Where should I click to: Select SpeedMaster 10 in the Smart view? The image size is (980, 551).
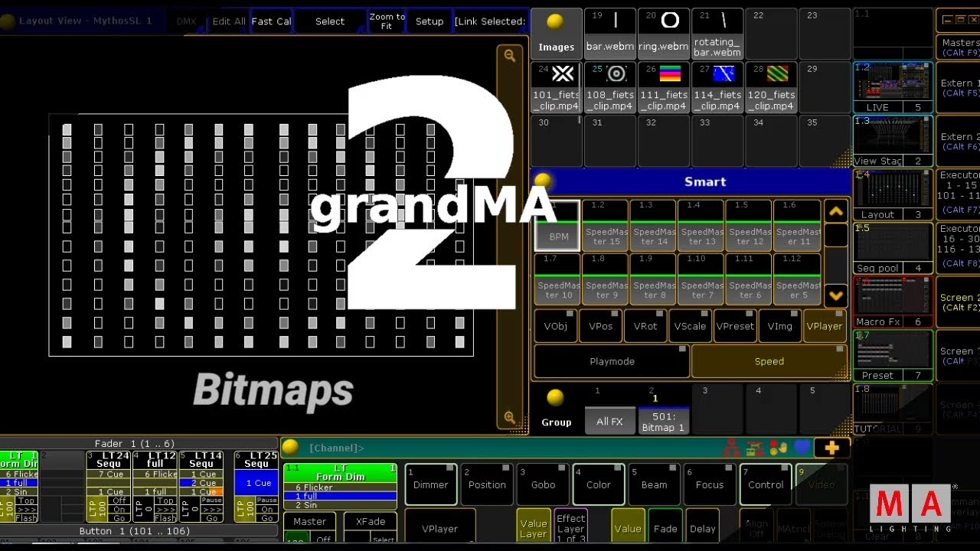tap(558, 279)
